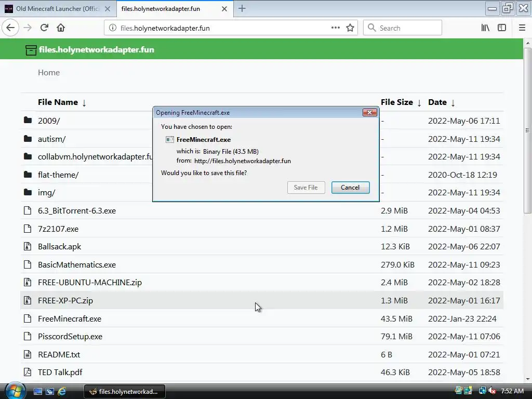
Task: Click the 2022-May-11 07:06 date cell
Action: [464, 337]
